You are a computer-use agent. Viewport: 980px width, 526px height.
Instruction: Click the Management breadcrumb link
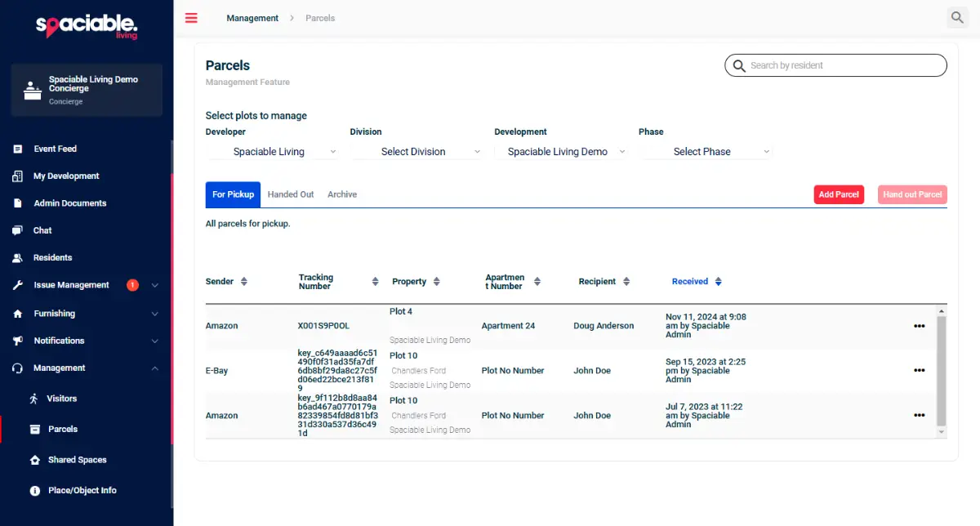[x=252, y=18]
